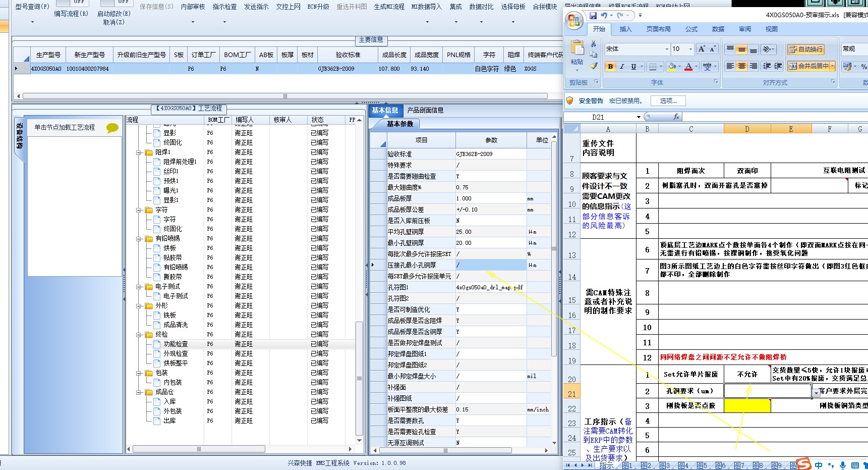Click 单击节点加载工艺流程
This screenshot has width=868, height=470.
point(65,127)
